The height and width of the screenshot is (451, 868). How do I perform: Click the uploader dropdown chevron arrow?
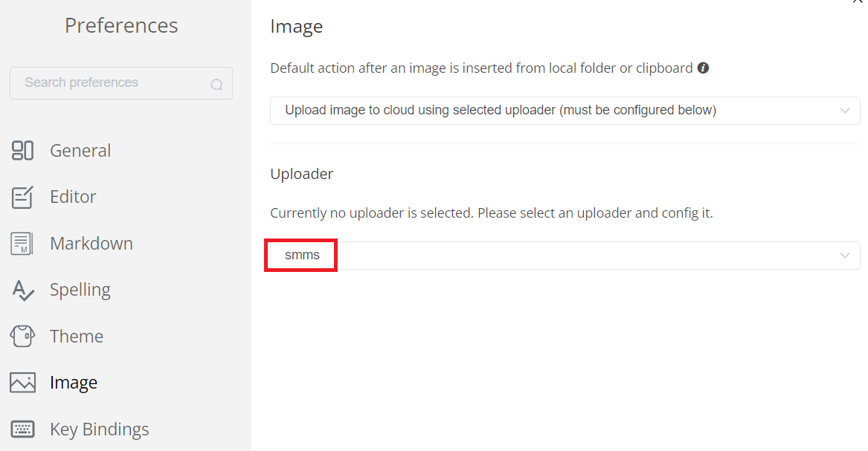click(844, 256)
